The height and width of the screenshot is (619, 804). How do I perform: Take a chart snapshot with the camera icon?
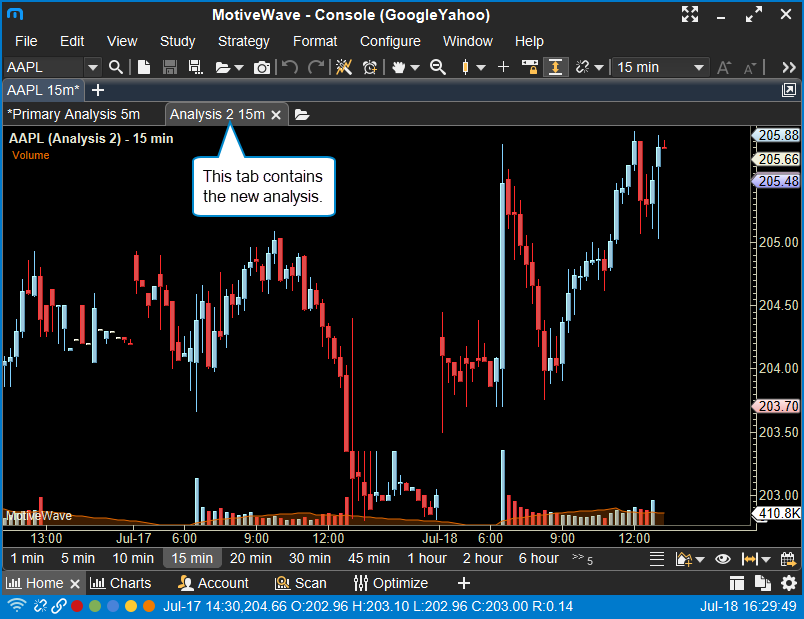[x=262, y=68]
